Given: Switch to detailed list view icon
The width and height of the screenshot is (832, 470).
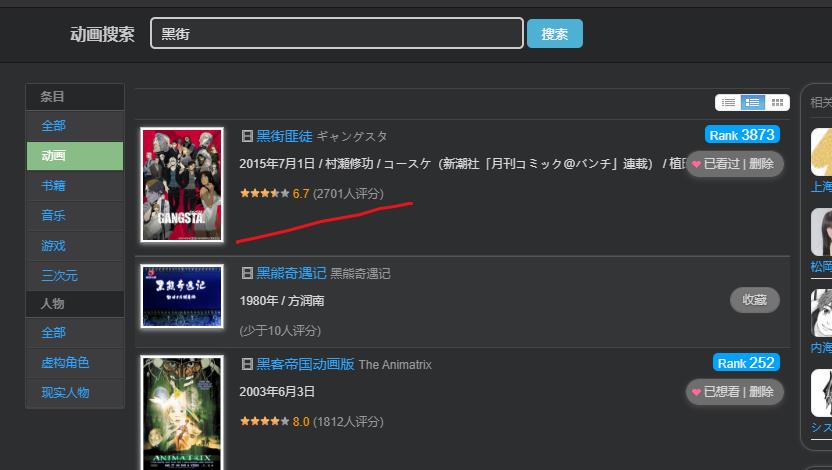Looking at the screenshot, I should coord(752,102).
